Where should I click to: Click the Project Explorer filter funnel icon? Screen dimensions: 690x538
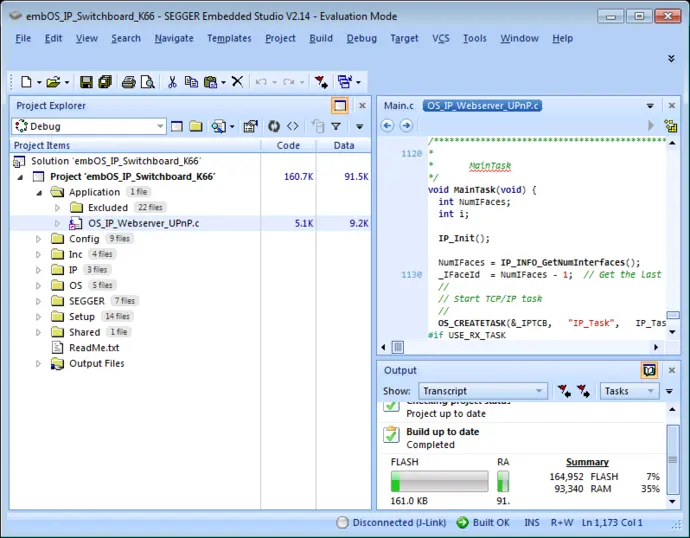336,126
